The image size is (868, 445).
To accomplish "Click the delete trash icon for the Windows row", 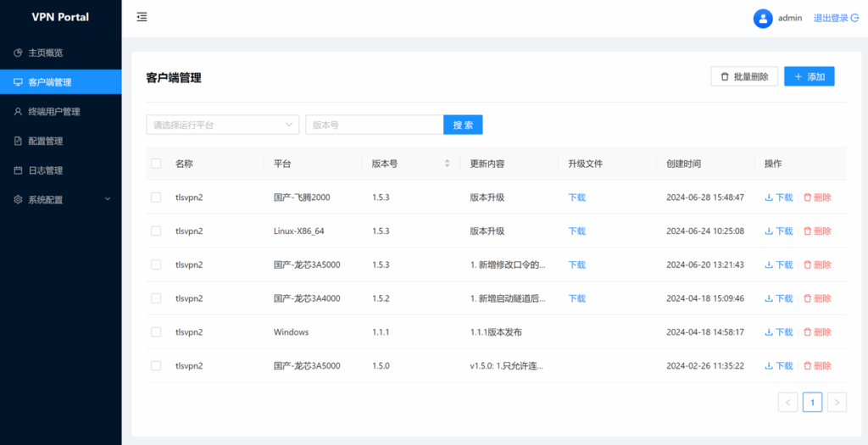I will [808, 332].
